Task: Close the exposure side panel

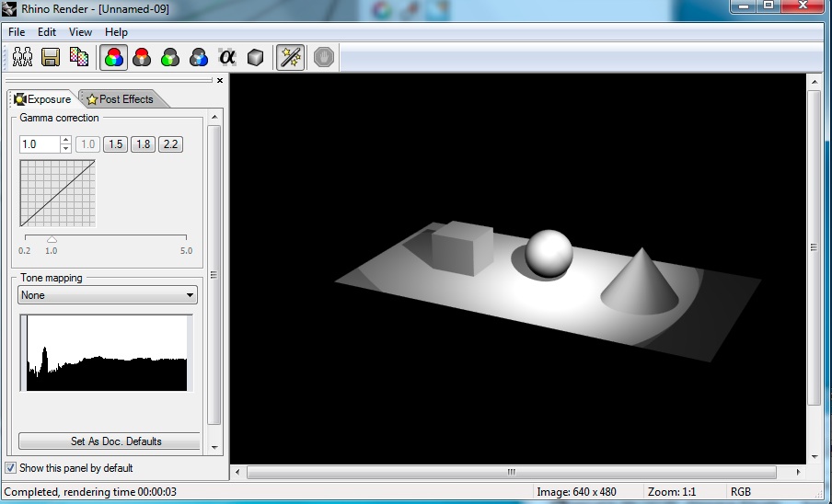Action: coord(220,81)
